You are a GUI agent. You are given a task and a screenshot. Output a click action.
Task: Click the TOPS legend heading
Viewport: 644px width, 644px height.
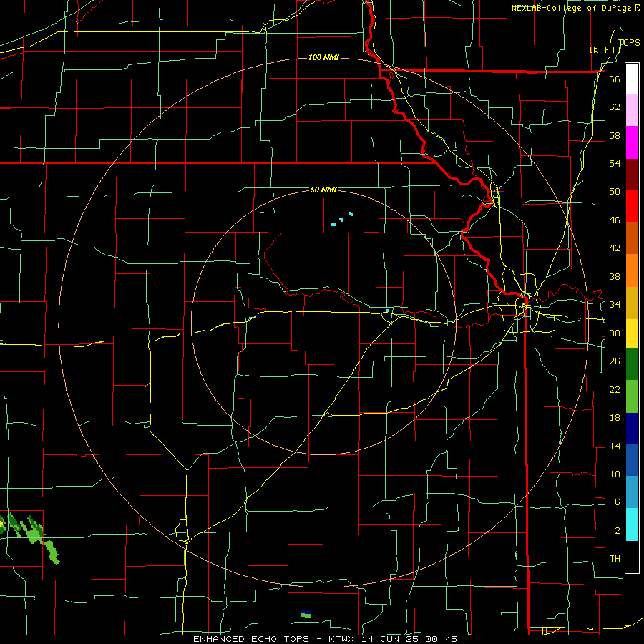629,42
